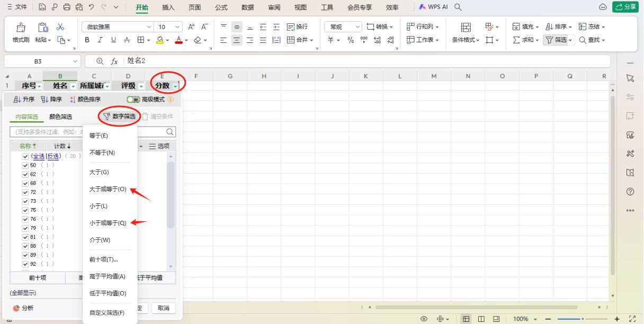This screenshot has height=324, width=644.
Task: Click the Undo arrow icon
Action: (91, 7)
